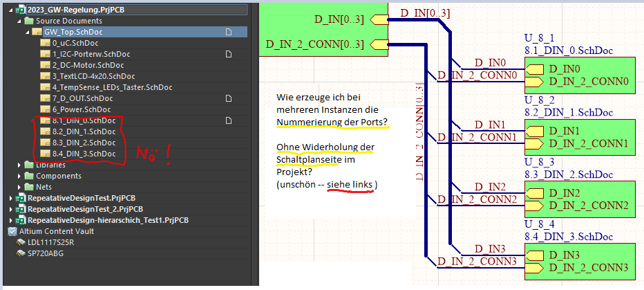644x290 pixels.
Task: Click the 0_uC.SchDoc schematic icon
Action: coord(44,43)
